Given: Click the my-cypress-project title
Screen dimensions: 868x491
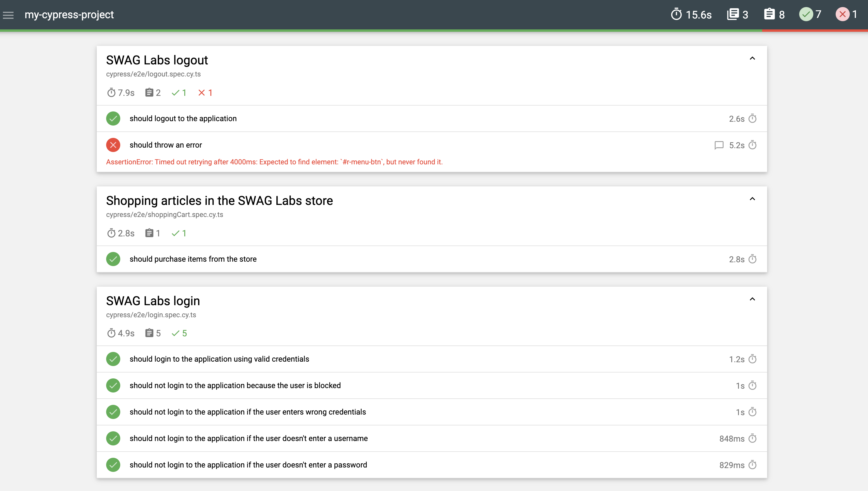Looking at the screenshot, I should pyautogui.click(x=69, y=15).
